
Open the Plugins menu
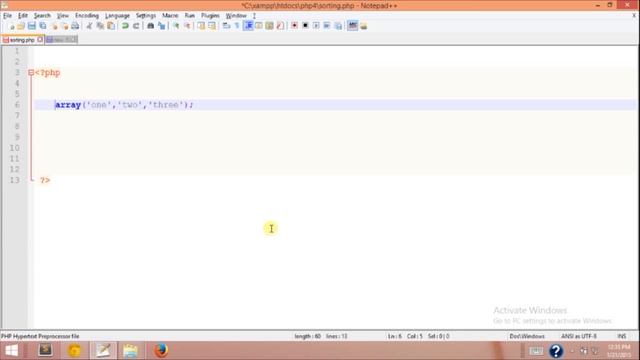pyautogui.click(x=210, y=16)
